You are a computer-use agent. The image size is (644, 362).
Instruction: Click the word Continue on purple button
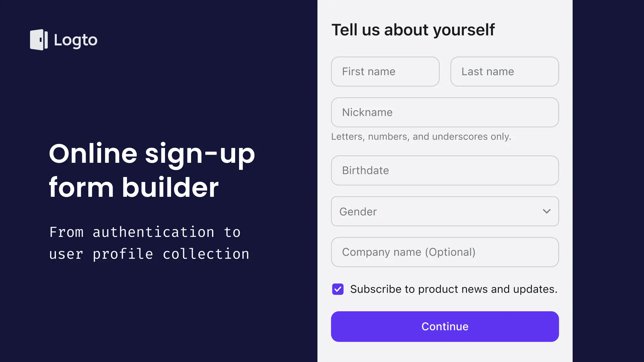pos(445,326)
